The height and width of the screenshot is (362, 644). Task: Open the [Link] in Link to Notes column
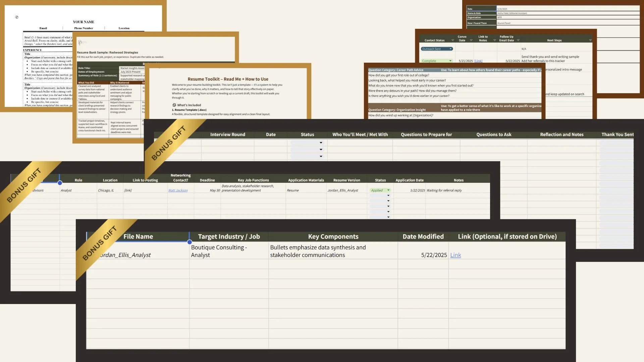(478, 61)
